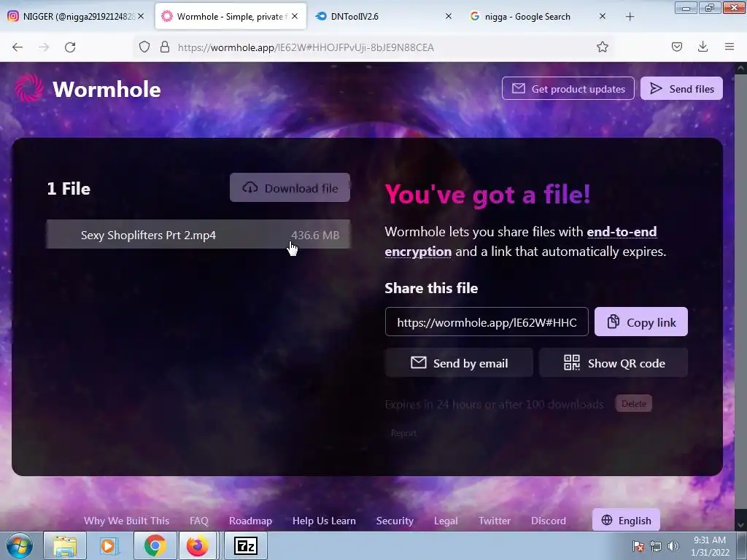Open Help Us Learn link
This screenshot has height=560, width=747.
(324, 521)
